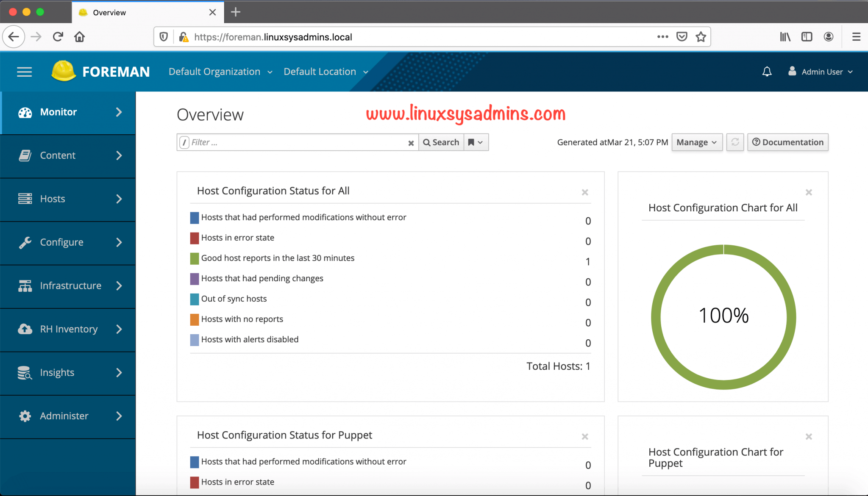Viewport: 868px width, 496px height.
Task: Open the Administer sidebar menu
Action: click(x=68, y=416)
